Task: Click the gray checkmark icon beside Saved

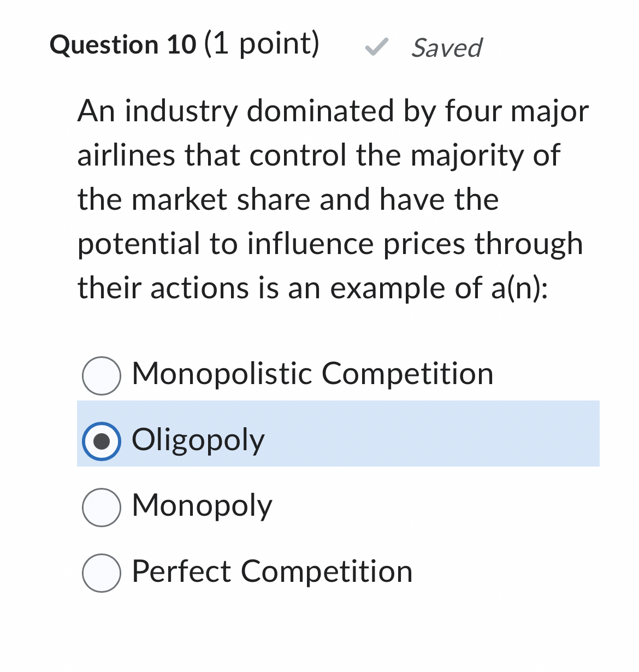Action: (376, 48)
